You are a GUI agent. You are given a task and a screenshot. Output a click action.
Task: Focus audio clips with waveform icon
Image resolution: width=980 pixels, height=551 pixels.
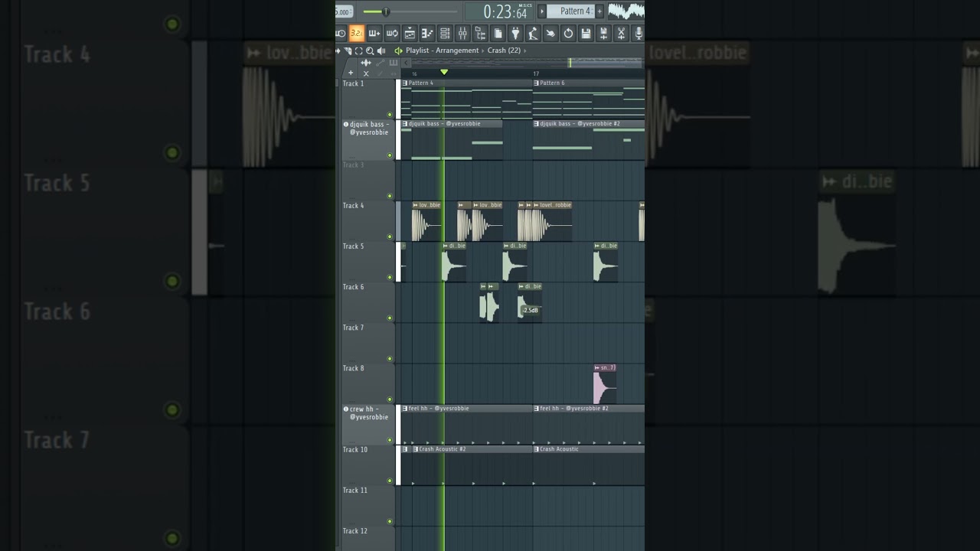pyautogui.click(x=366, y=63)
